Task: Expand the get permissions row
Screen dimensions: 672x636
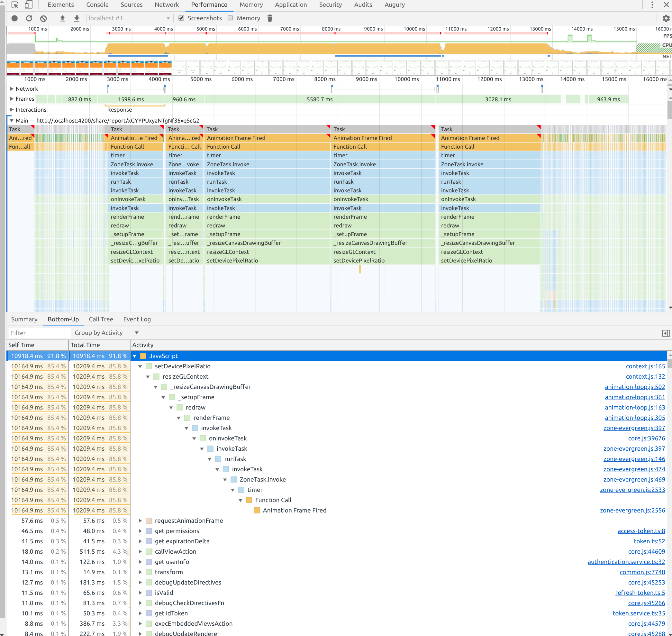Action: click(140, 531)
